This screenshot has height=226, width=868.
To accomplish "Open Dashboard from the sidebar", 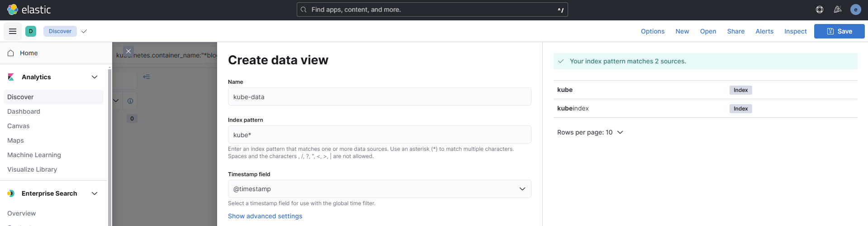I will pyautogui.click(x=24, y=111).
